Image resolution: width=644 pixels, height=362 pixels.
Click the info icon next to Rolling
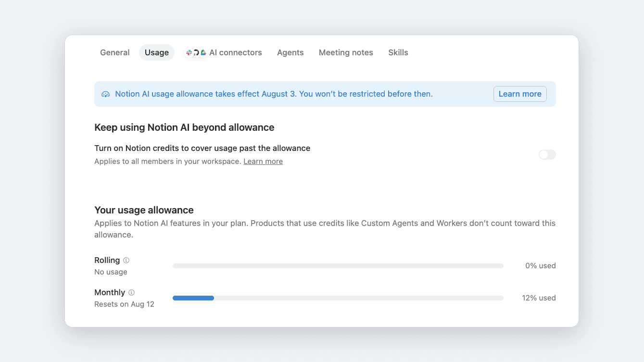[126, 261]
